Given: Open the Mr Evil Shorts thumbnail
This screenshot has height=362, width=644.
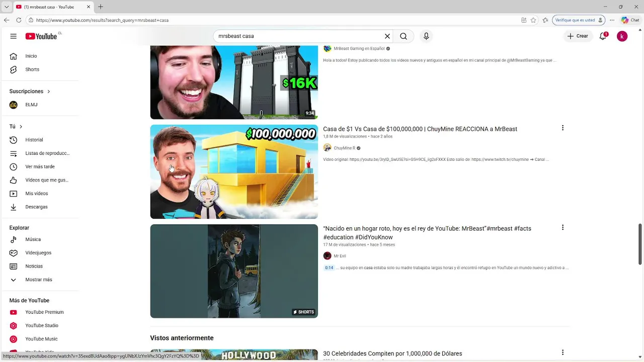Looking at the screenshot, I should pos(234,271).
